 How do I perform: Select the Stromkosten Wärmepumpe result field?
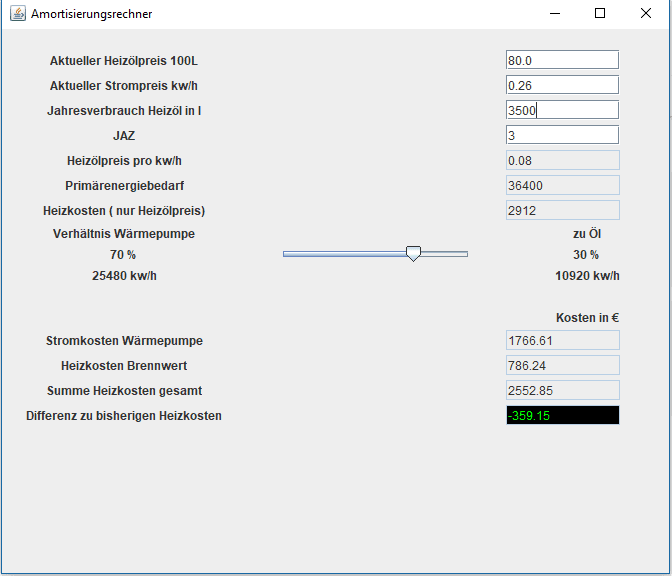562,340
